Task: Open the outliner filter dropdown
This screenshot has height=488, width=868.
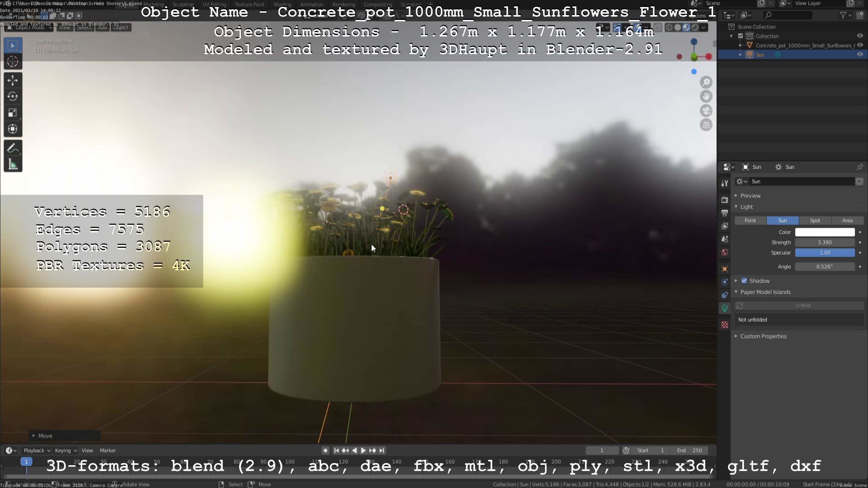Action: (x=845, y=15)
